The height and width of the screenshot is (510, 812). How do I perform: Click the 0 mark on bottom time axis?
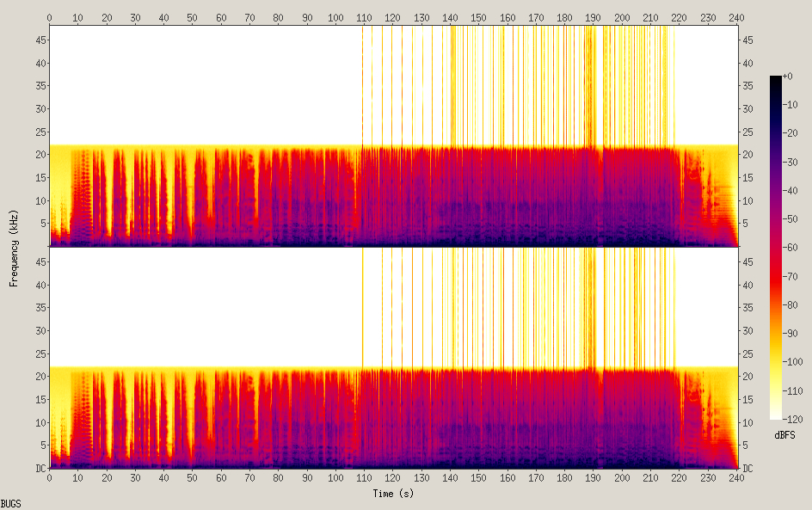pos(49,477)
